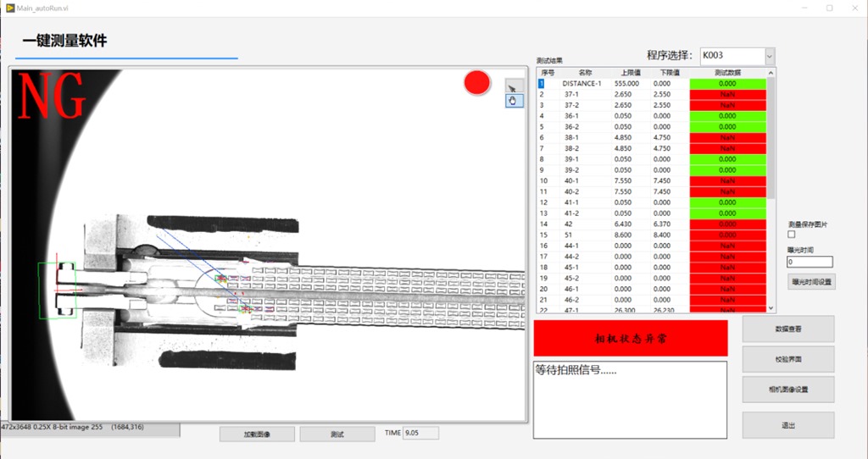Select the 44-2 row name
The width and height of the screenshot is (868, 459).
coord(572,257)
